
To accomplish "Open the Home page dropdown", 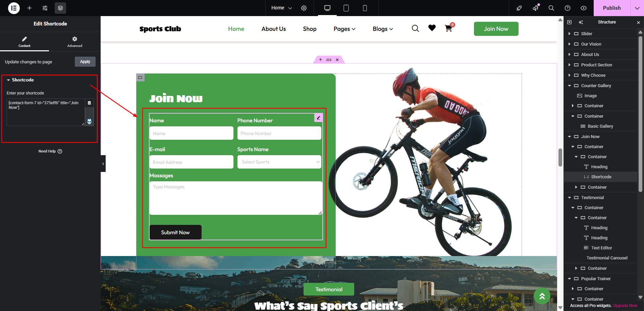I will coord(281,8).
